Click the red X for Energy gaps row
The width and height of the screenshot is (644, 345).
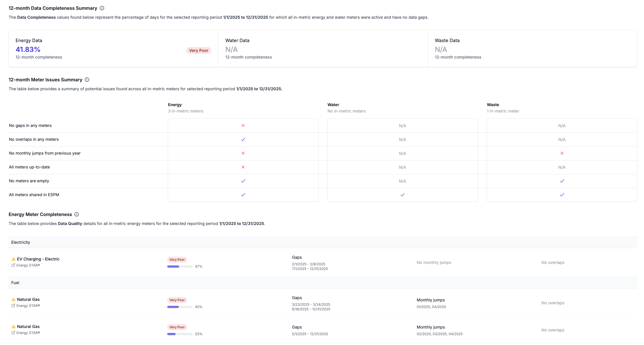point(243,125)
